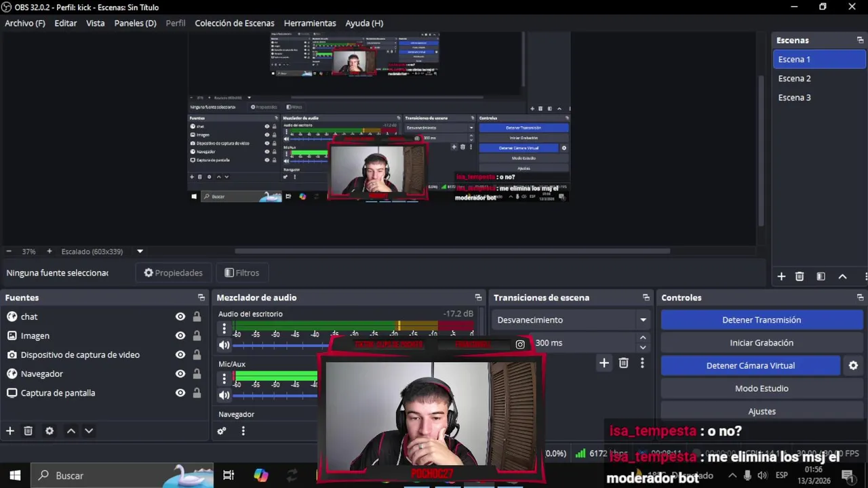The width and height of the screenshot is (868, 488).
Task: Increase transition duration stepper up arrow
Action: click(x=643, y=338)
